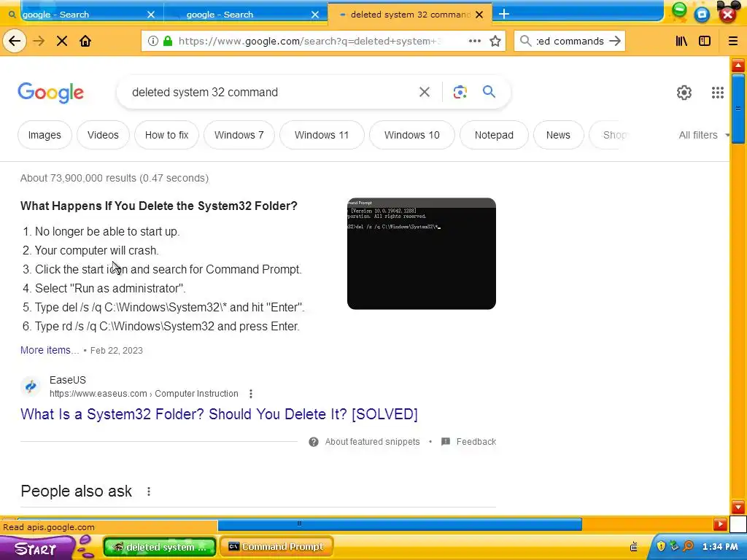Image resolution: width=747 pixels, height=560 pixels.
Task: Open the options dots beside People also ask
Action: [x=149, y=491]
